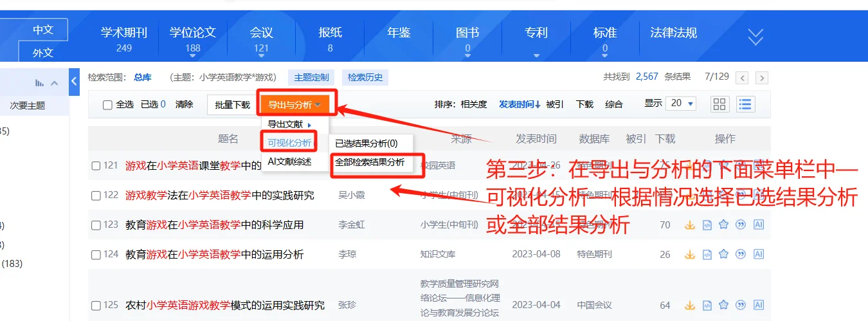Image resolution: width=868 pixels, height=321 pixels.
Task: Favorite the article in row 125
Action: 723,305
